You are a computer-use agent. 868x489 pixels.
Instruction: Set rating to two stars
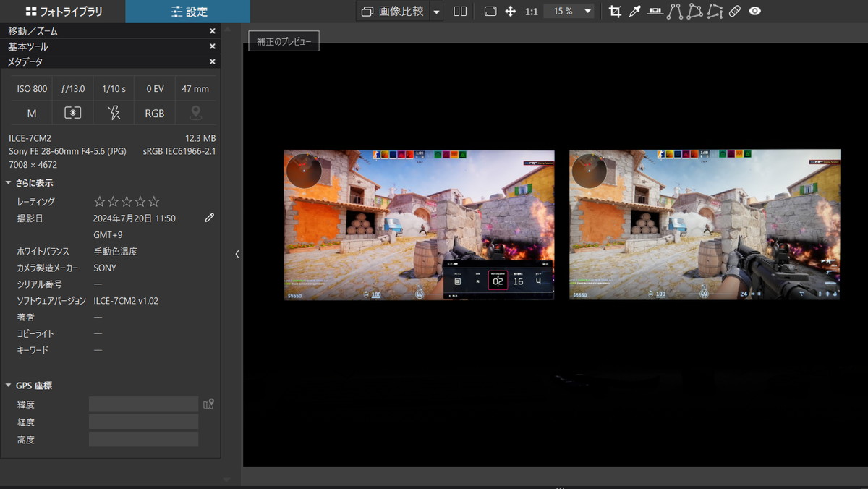coord(113,202)
